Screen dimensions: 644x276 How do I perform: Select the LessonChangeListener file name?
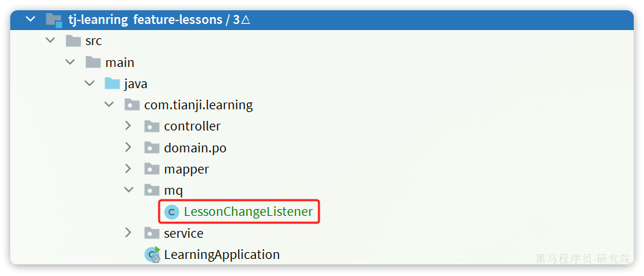[x=248, y=212]
